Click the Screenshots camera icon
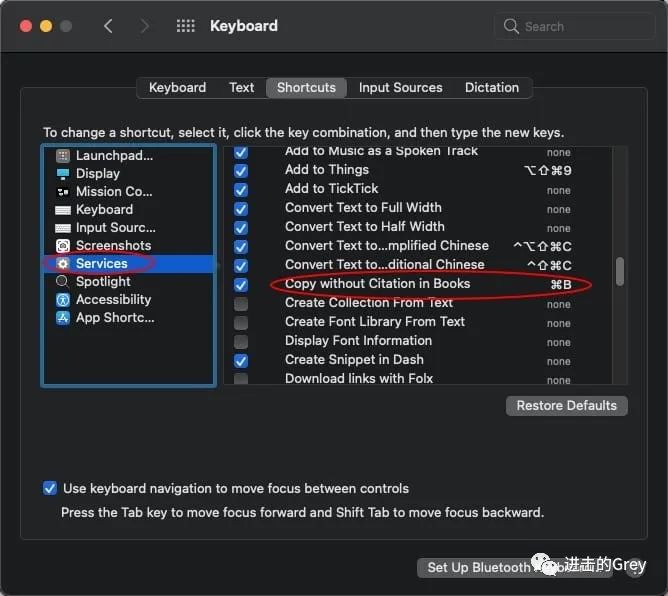This screenshot has width=668, height=596. click(63, 246)
